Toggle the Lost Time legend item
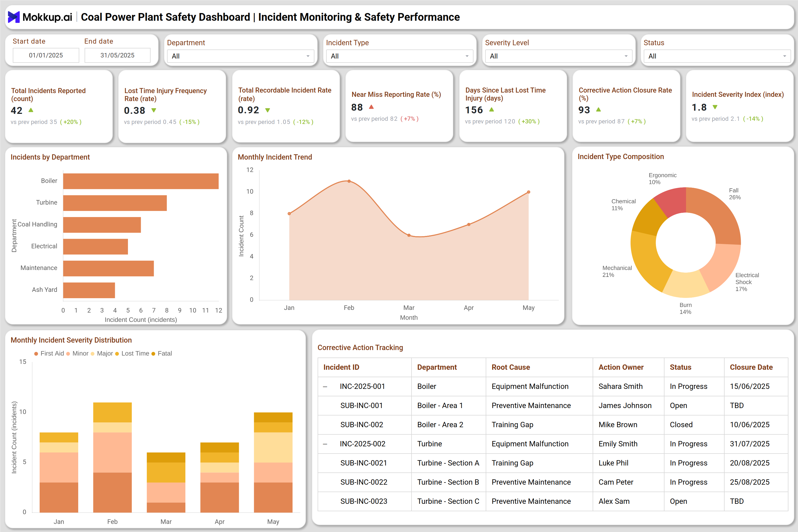Screen dimensions: 798x532 [x=132, y=354]
